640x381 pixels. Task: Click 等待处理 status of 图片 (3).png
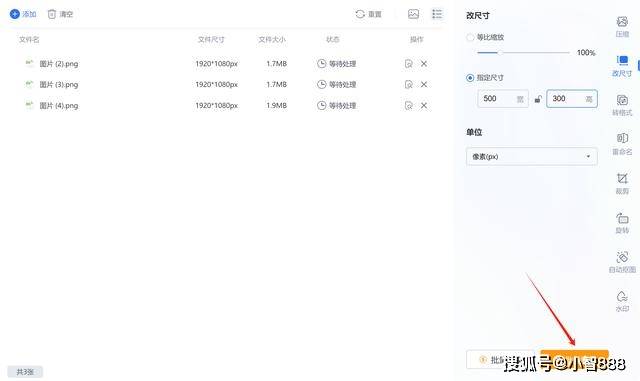(x=337, y=85)
